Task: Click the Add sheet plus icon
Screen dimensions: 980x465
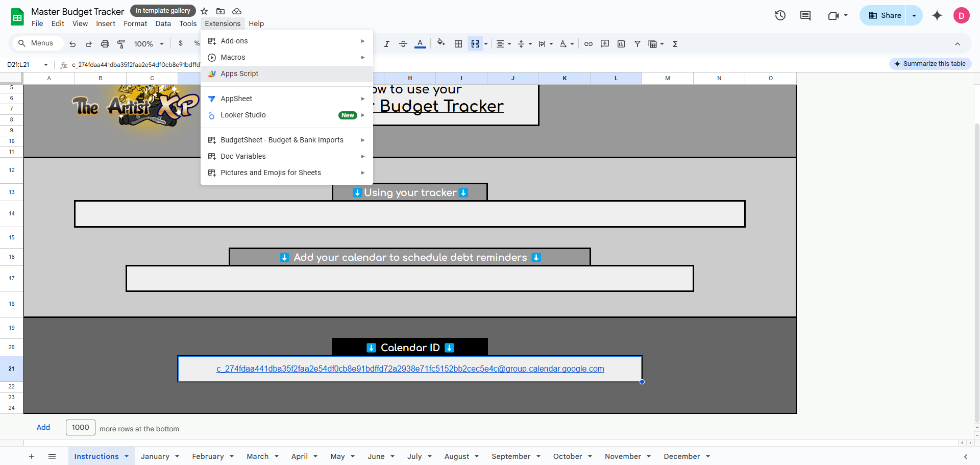Action: pos(32,456)
